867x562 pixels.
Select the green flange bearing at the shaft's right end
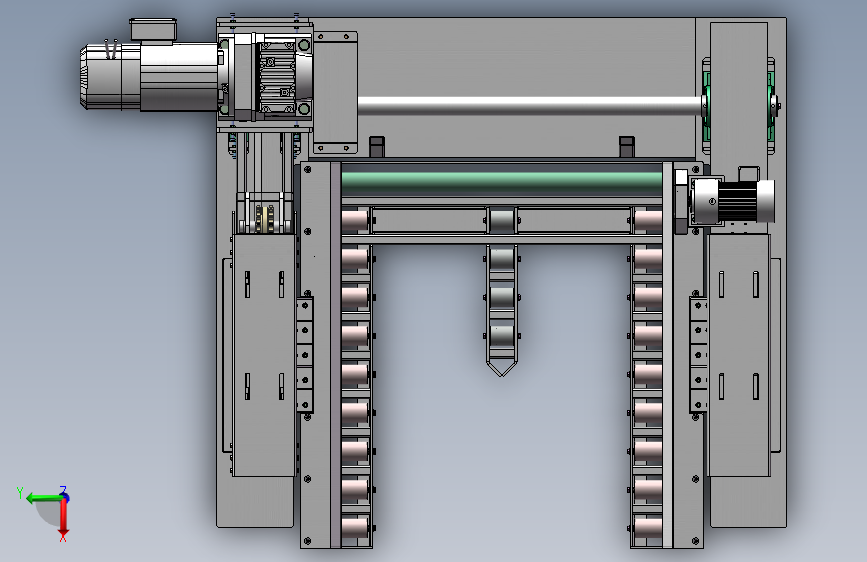click(x=707, y=106)
